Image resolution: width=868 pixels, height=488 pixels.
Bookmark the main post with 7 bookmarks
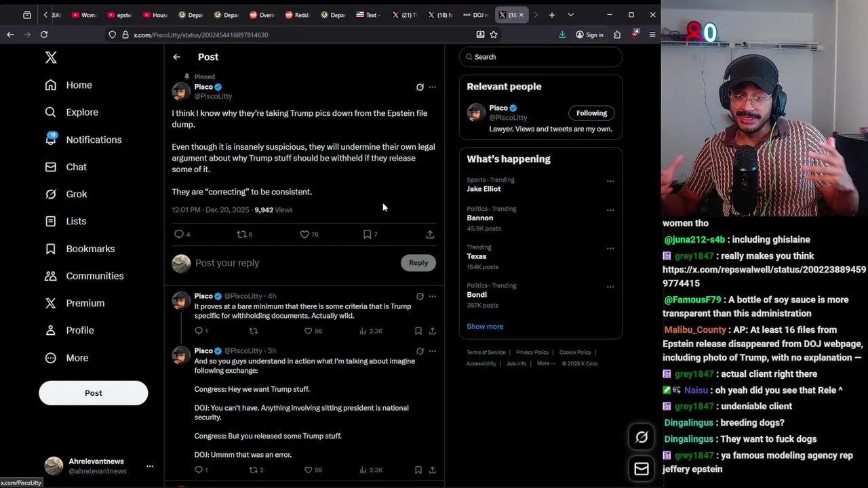click(x=370, y=235)
